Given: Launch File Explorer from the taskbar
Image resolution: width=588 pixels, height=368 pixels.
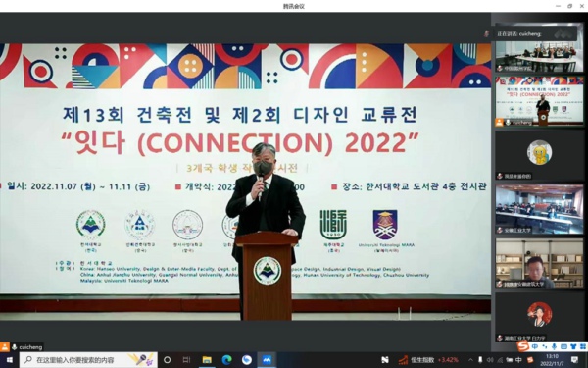Looking at the screenshot, I should (x=207, y=360).
